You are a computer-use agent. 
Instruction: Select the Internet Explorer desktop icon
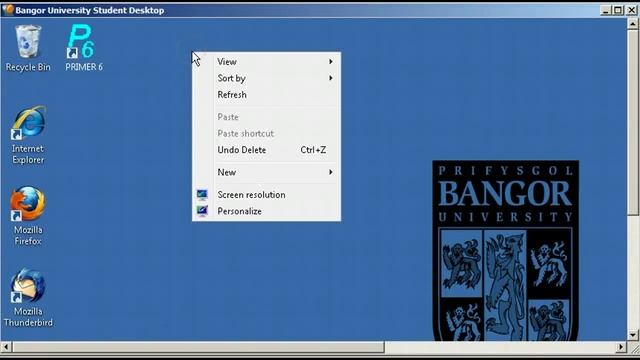pyautogui.click(x=28, y=135)
